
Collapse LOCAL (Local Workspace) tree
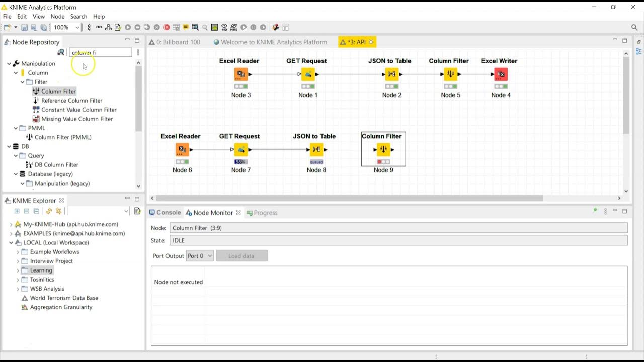click(11, 243)
